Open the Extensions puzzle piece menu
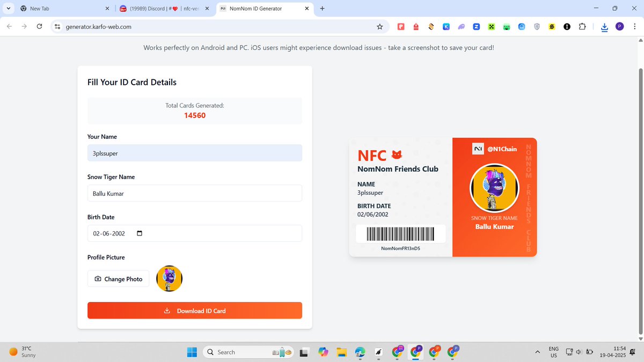This screenshot has height=362, width=644. pos(582,26)
